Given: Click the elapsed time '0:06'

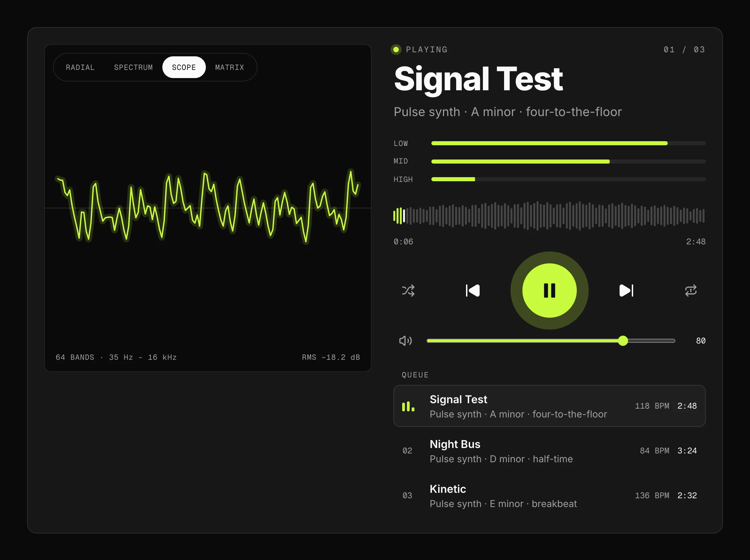Looking at the screenshot, I should coord(403,242).
